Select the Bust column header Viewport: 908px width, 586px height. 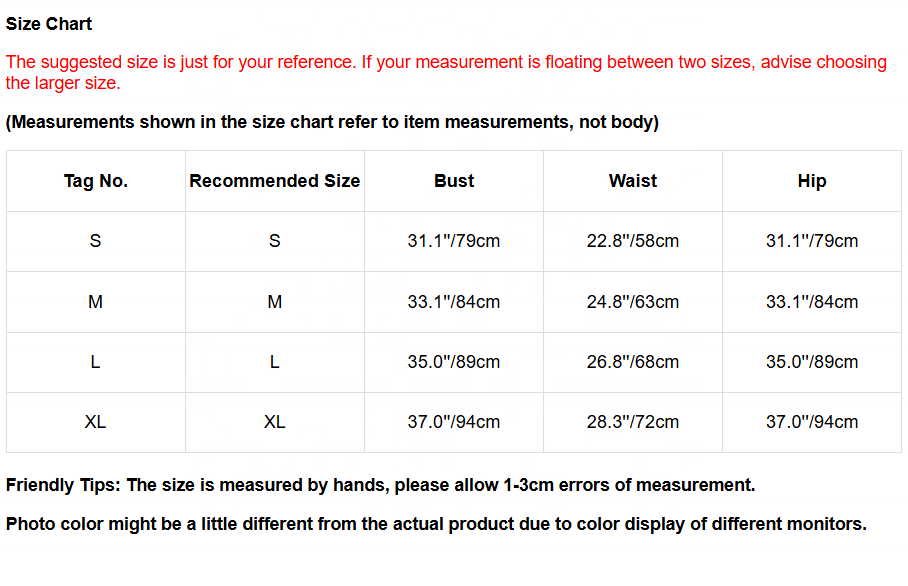(454, 181)
